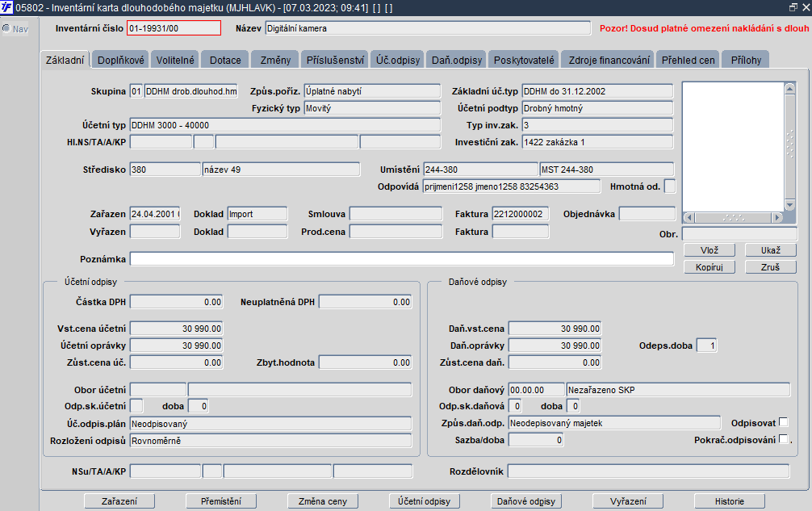Click the restore window icon in title bar

[x=793, y=7]
